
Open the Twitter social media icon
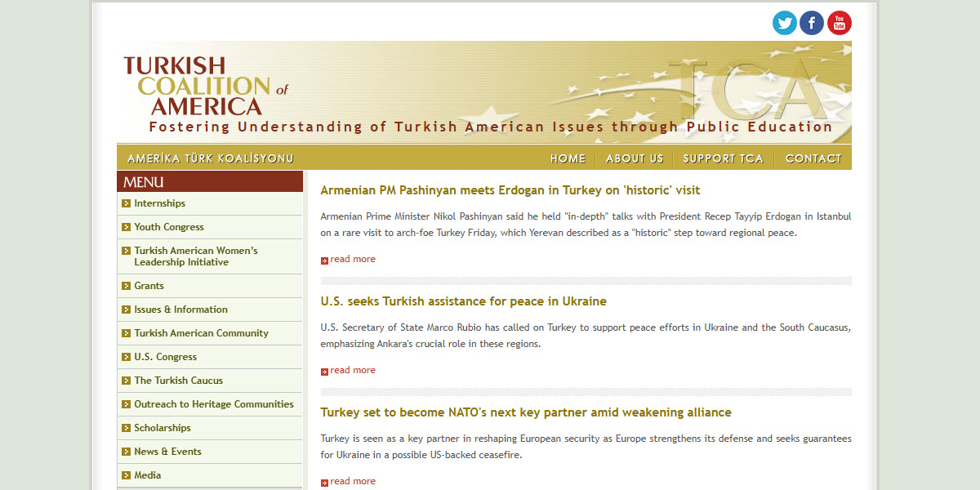tap(785, 23)
